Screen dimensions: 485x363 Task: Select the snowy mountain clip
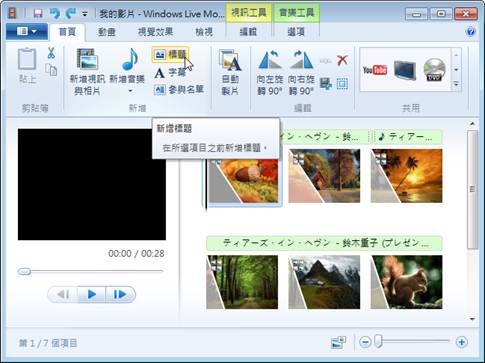(x=324, y=282)
